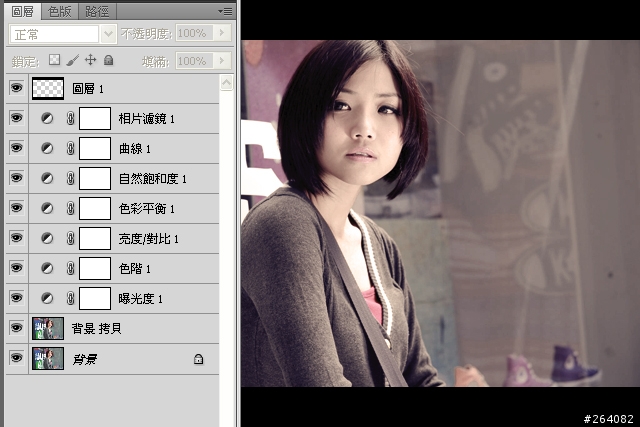This screenshot has width=640, height=427.
Task: Click the 曝光度 1 mask link icon
Action: (70, 298)
